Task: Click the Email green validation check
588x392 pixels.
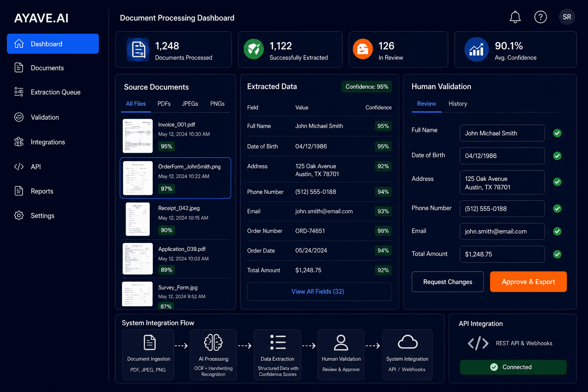Action: click(x=557, y=231)
